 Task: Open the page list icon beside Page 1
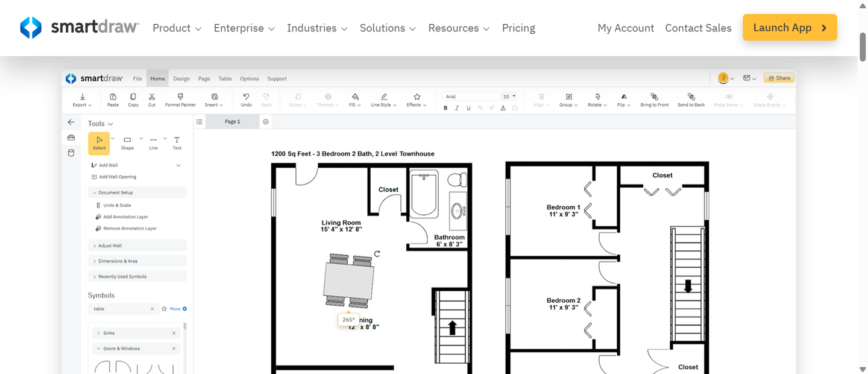(x=200, y=122)
